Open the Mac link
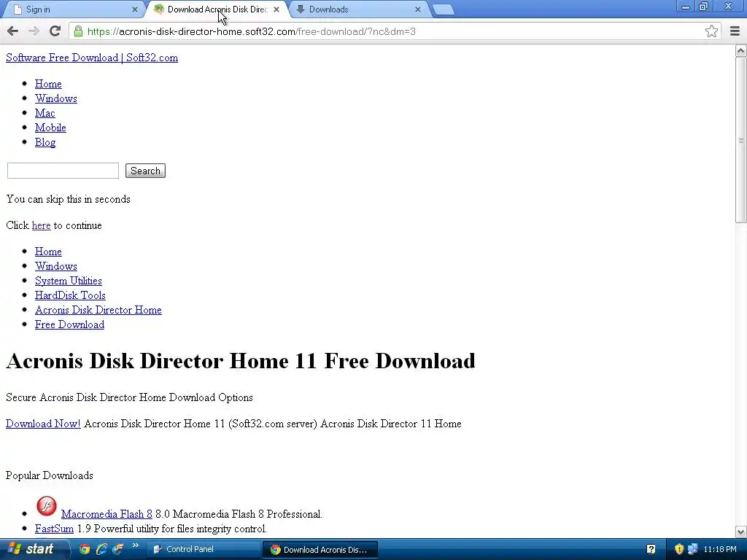 point(44,113)
